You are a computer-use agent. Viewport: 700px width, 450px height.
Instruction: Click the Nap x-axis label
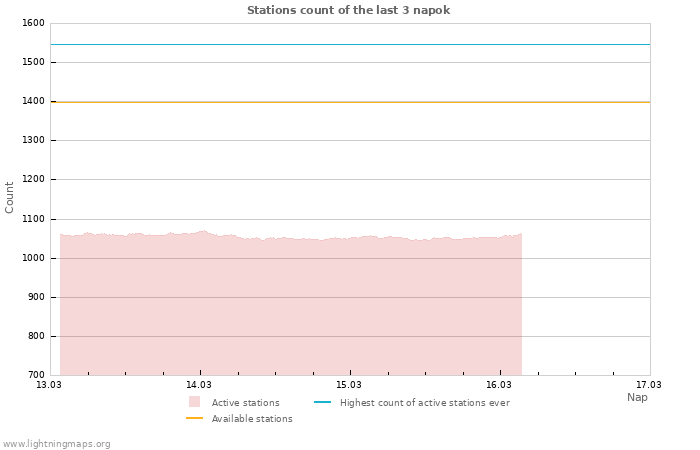click(637, 397)
